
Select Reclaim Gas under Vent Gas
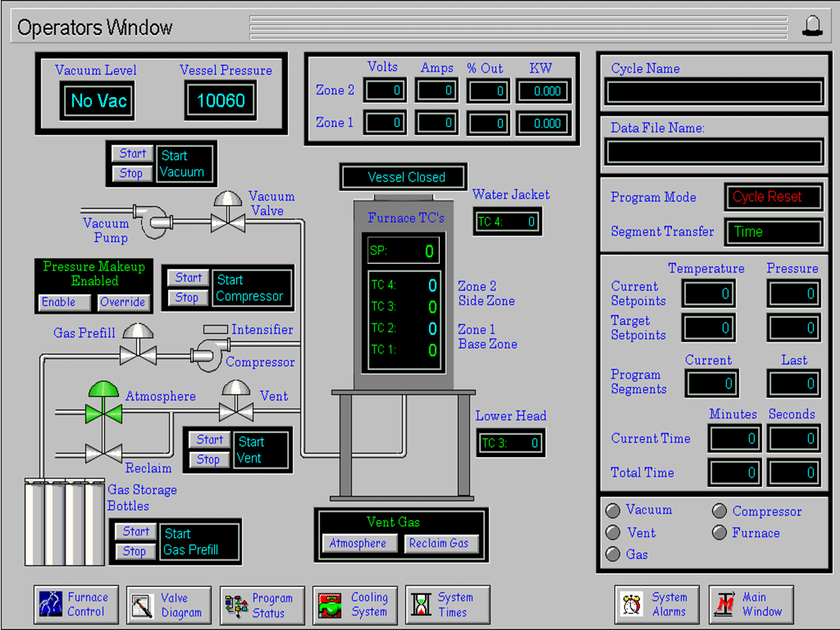tap(439, 543)
